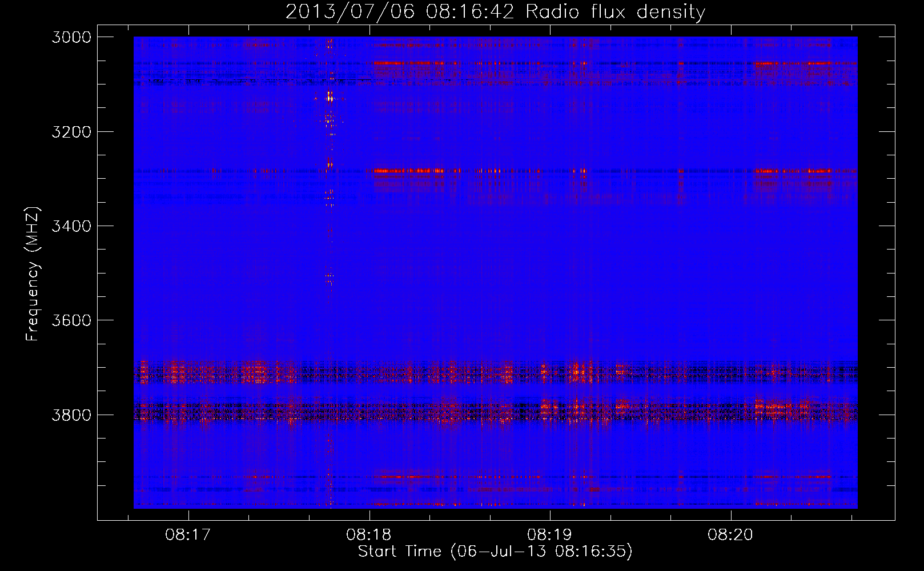Click the 3400 frequency tick label
Screen dimensions: 924x571
[x=71, y=226]
